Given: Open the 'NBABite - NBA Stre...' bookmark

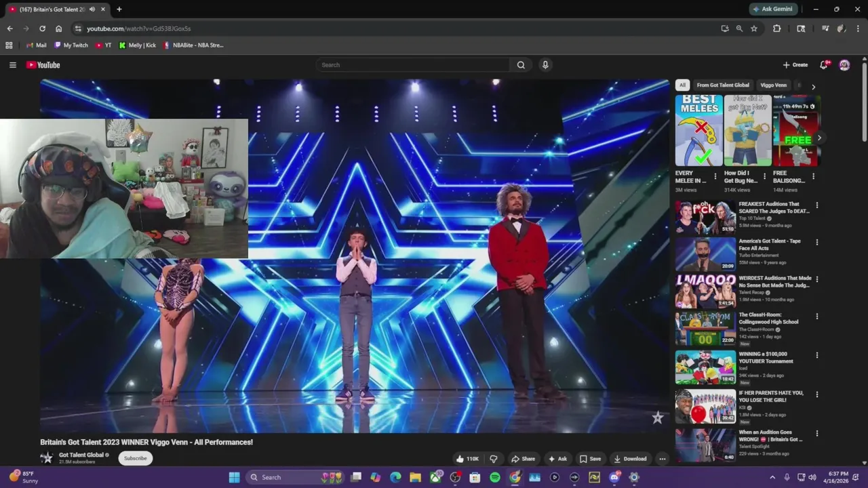Looking at the screenshot, I should 193,45.
